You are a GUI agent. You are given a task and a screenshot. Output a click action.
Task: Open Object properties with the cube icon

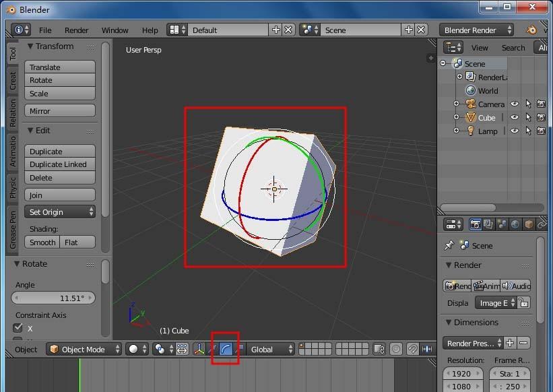point(528,224)
